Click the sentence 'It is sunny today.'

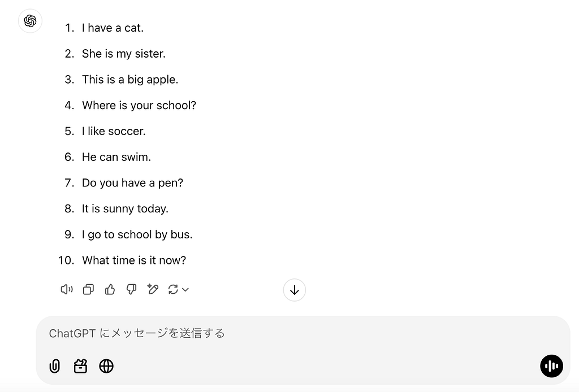tap(125, 208)
